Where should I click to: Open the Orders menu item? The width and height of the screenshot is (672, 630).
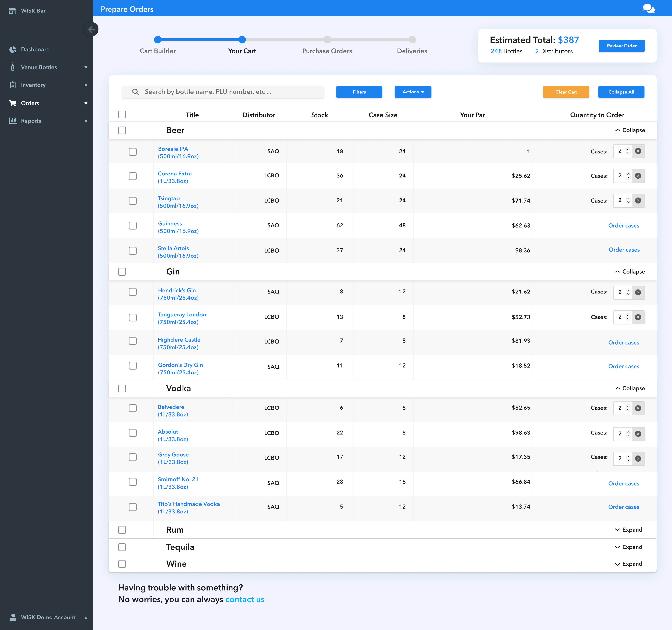point(30,103)
